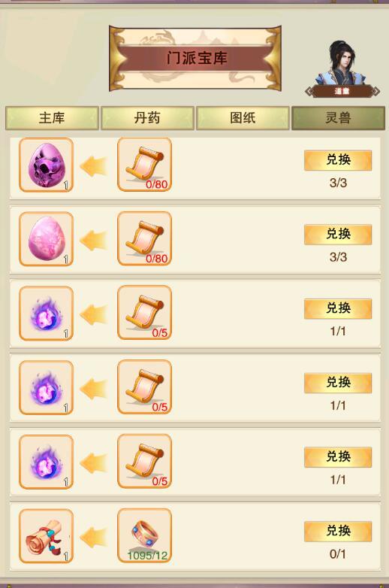The width and height of the screenshot is (389, 588).
Task: Open the 图纸 tab
Action: pos(243,118)
